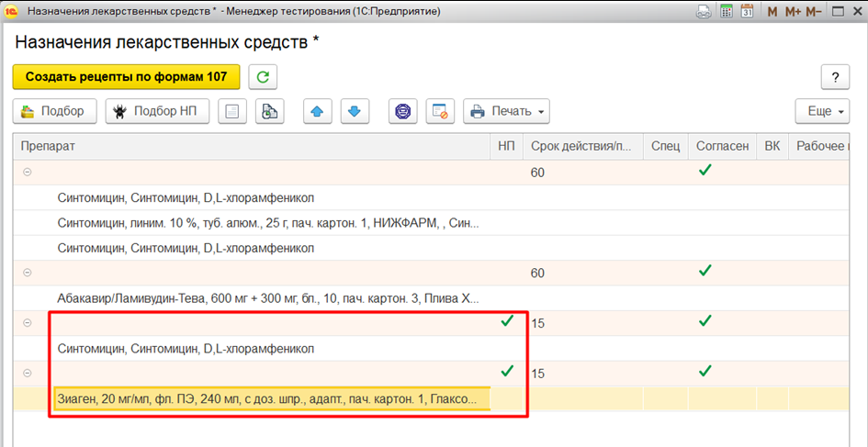The width and height of the screenshot is (868, 447).
Task: Collapse the first prescription group
Action: 27,172
